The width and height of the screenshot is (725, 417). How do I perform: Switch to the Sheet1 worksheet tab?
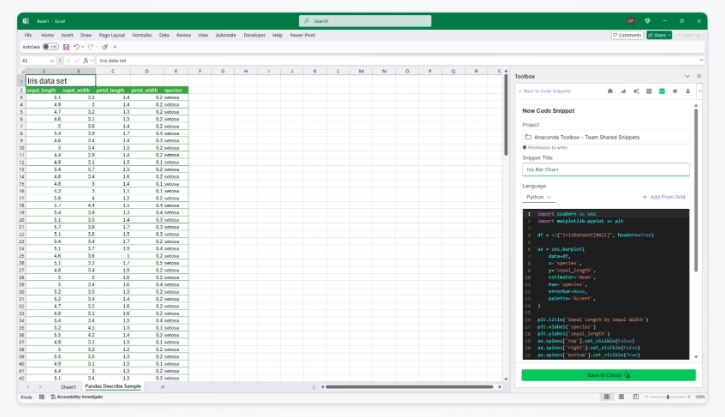(x=68, y=386)
